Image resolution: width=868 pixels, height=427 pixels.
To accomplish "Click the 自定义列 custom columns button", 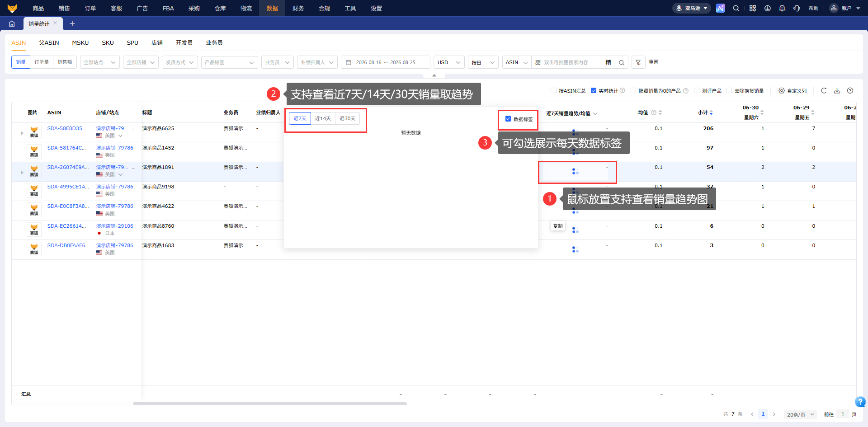I will point(793,90).
